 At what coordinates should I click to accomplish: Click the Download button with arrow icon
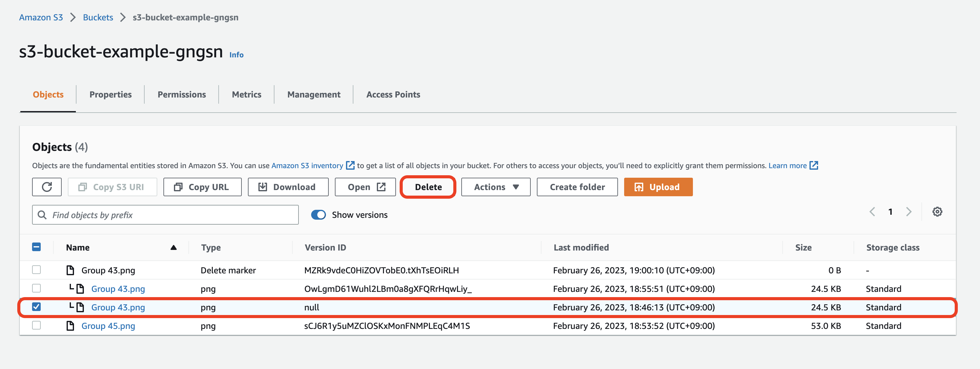[x=288, y=187]
